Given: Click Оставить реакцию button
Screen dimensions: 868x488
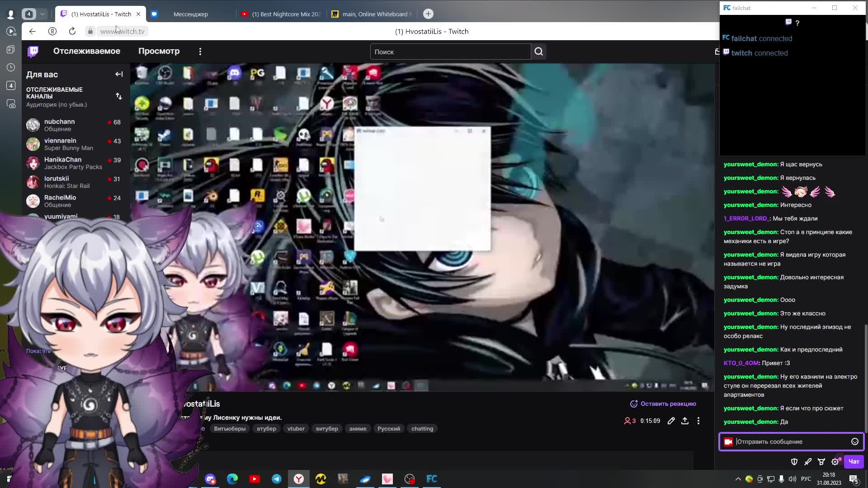Looking at the screenshot, I should coord(663,404).
